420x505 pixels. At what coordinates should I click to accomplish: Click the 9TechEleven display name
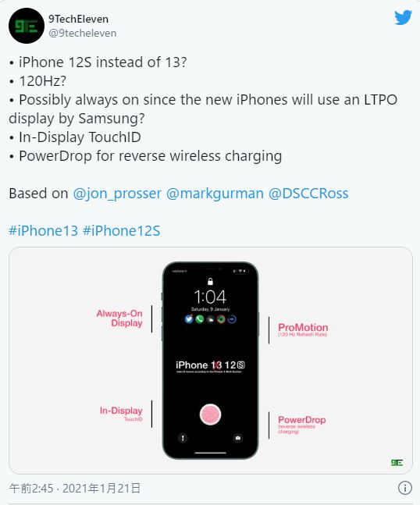(x=78, y=19)
